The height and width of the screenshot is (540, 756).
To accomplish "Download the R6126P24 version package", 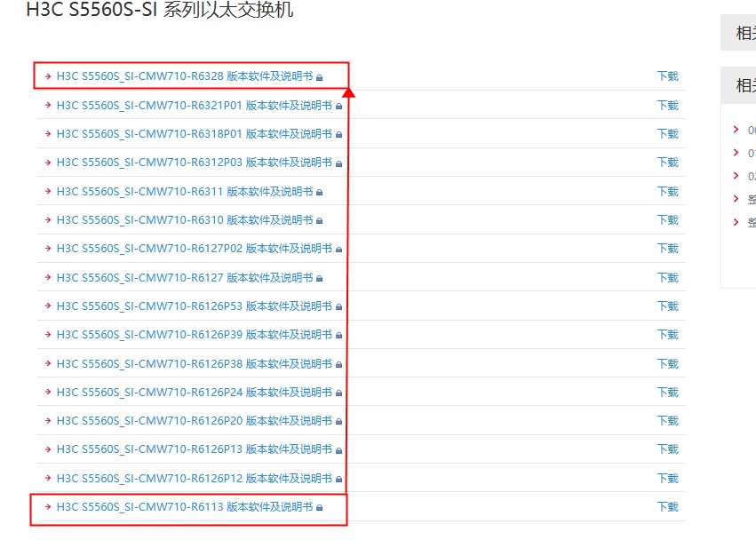I will point(668,392).
